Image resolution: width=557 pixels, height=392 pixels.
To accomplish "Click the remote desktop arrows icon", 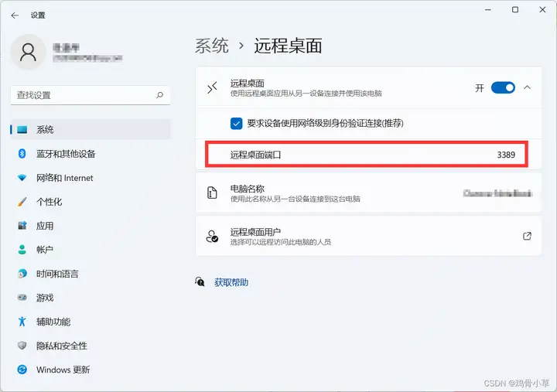I will [x=212, y=87].
